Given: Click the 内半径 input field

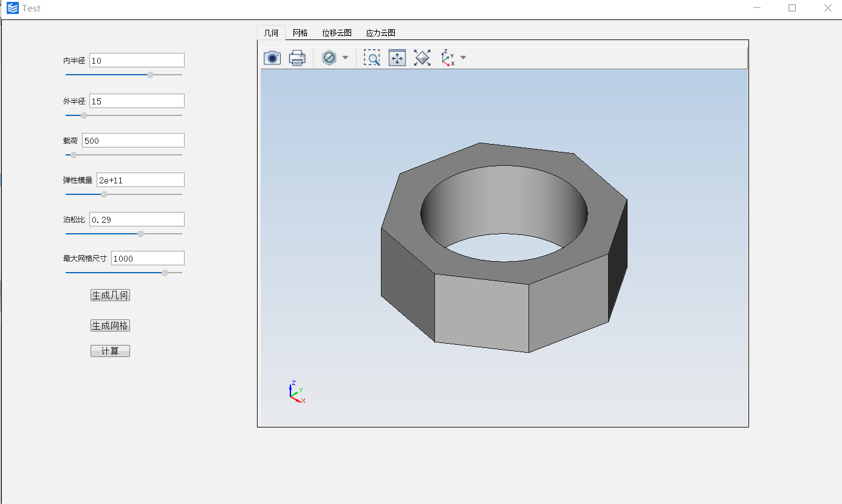Looking at the screenshot, I should click(137, 60).
